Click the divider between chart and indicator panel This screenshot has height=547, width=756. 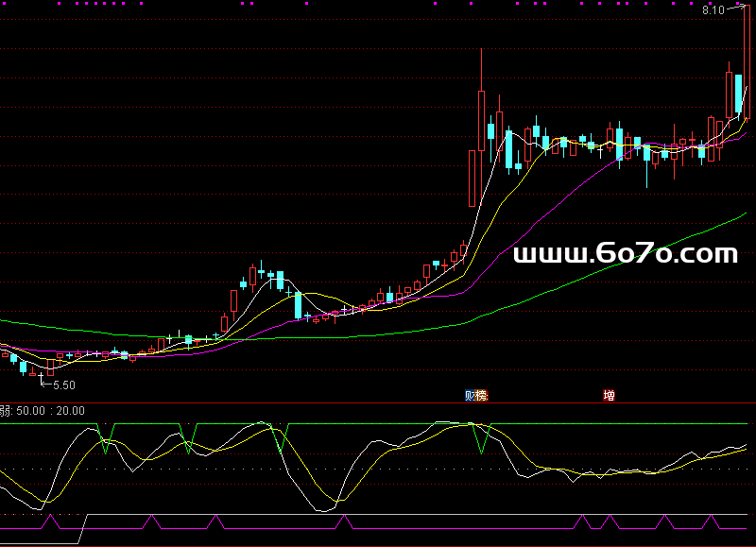pyautogui.click(x=378, y=402)
